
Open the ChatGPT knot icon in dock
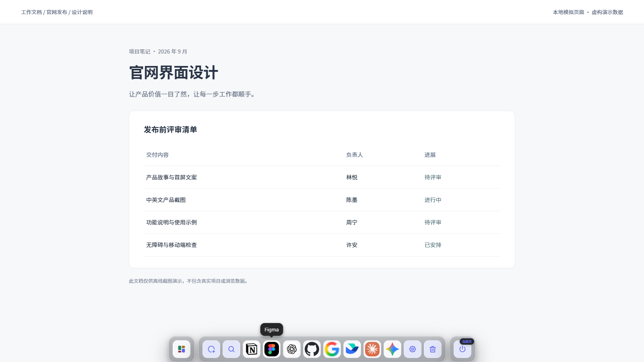(x=292, y=349)
